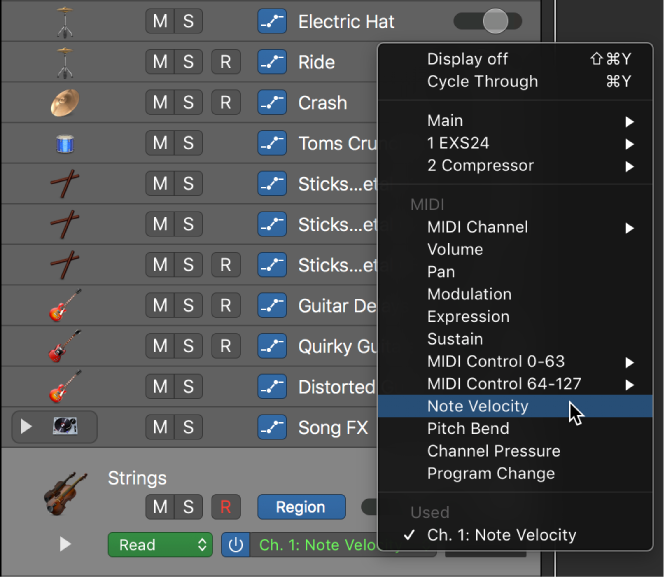
Task: Click automation icon on Guitar Delay track
Action: tap(272, 305)
